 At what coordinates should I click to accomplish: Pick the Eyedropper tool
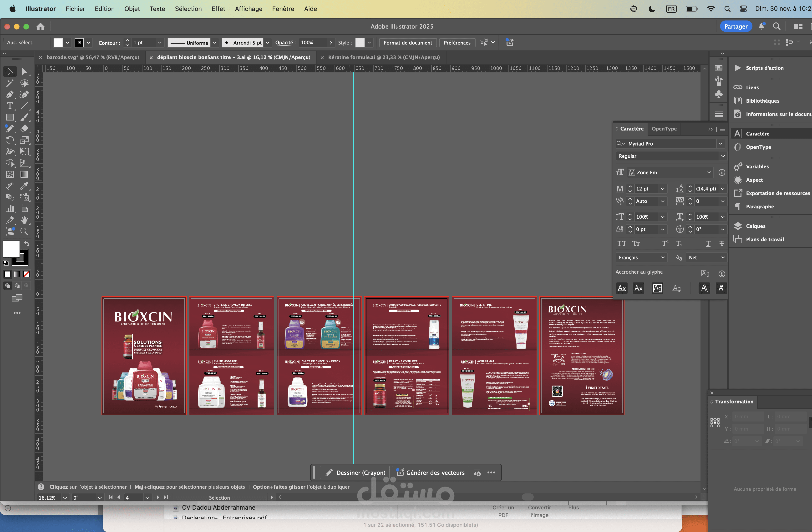point(24,186)
